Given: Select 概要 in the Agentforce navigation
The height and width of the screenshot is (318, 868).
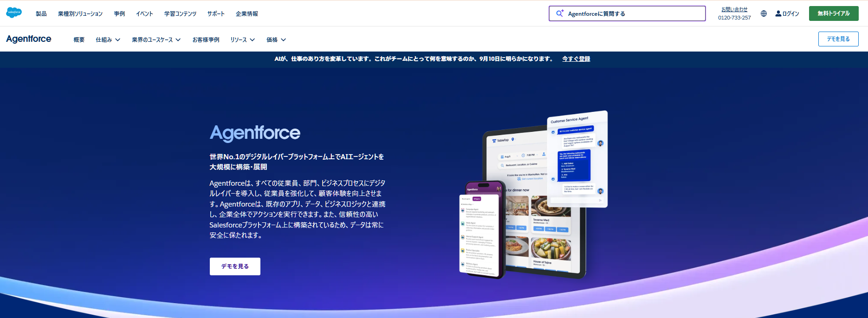Looking at the screenshot, I should click(79, 40).
